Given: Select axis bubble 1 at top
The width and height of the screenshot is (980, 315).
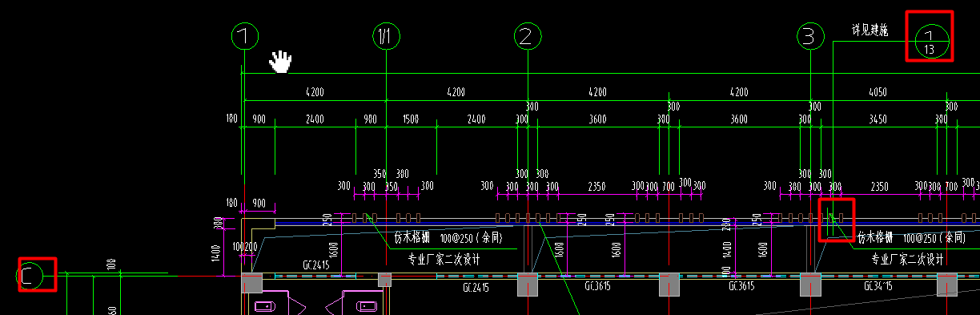Looking at the screenshot, I should click(x=245, y=36).
